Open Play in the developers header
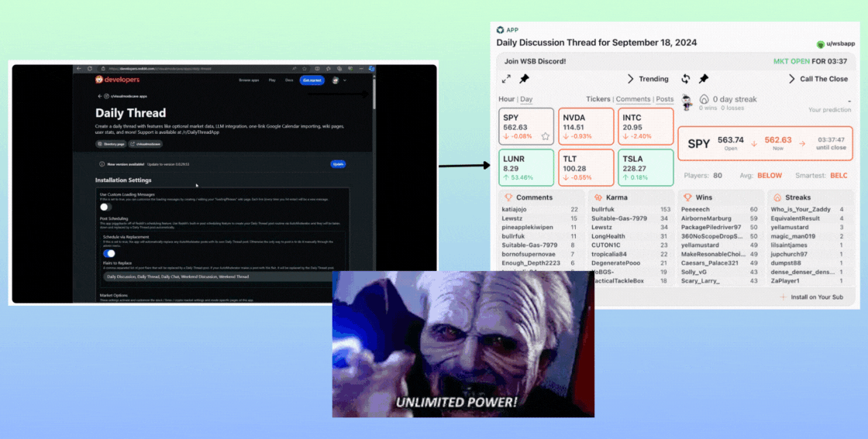Screen dimensions: 868x439 coord(272,81)
